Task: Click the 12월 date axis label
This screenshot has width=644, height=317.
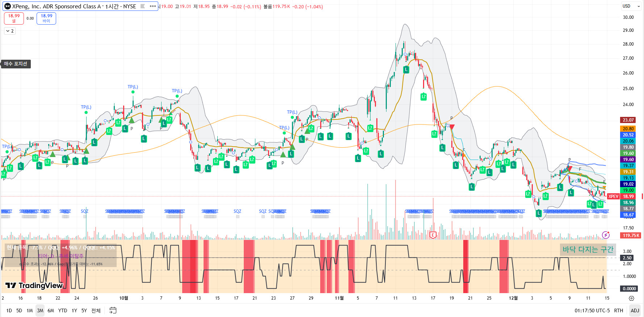Action: [x=513, y=298]
